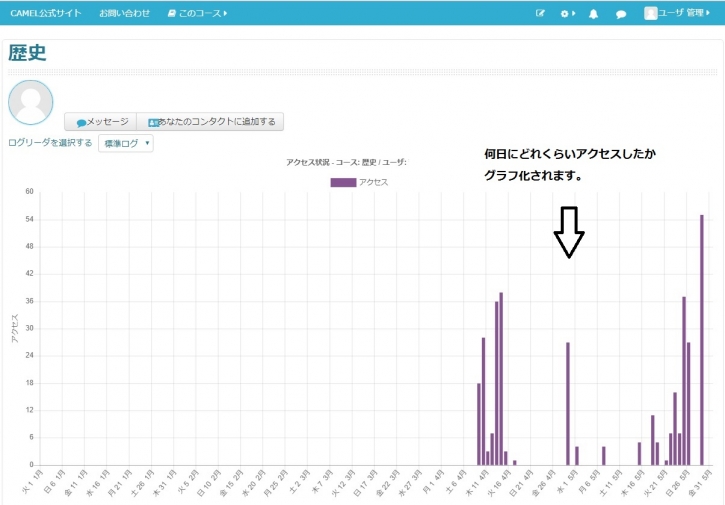
Task: Click the large profile picture
Action: pos(31,102)
